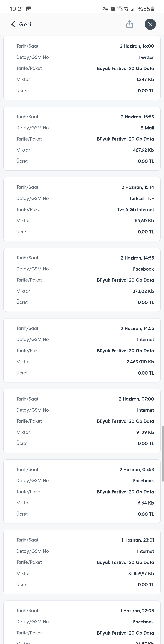The width and height of the screenshot is (164, 644).
Task: Open the Internet entry with 2.463.010 Kb
Action: tap(82, 350)
